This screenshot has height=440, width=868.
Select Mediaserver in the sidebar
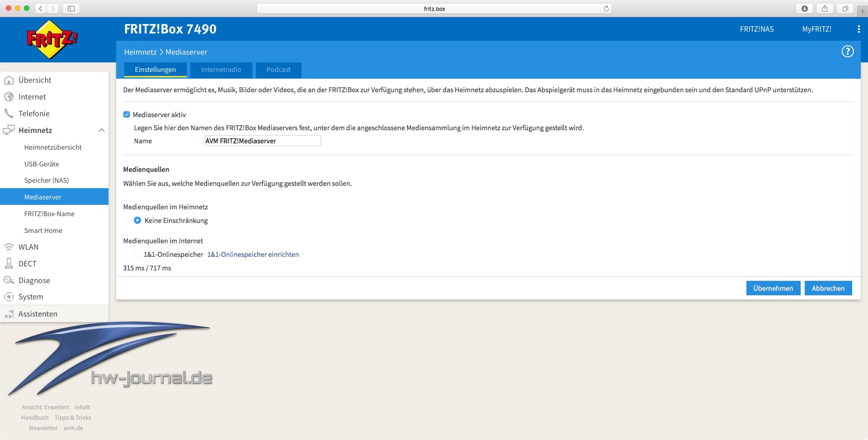[54, 197]
